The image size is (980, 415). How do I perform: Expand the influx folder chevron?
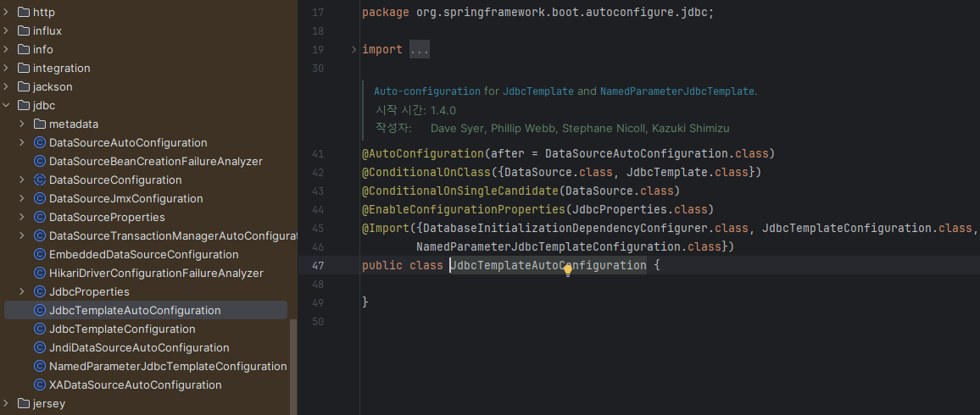[6, 30]
